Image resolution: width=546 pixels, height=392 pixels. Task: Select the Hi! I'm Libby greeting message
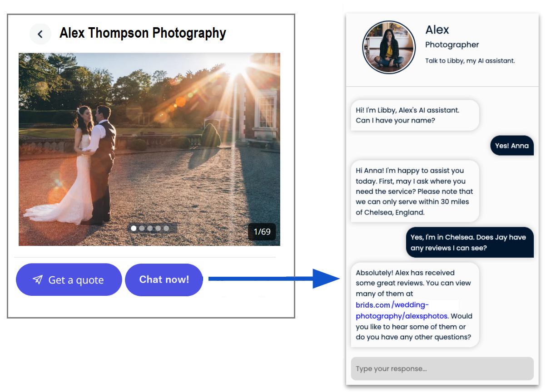pyautogui.click(x=415, y=115)
